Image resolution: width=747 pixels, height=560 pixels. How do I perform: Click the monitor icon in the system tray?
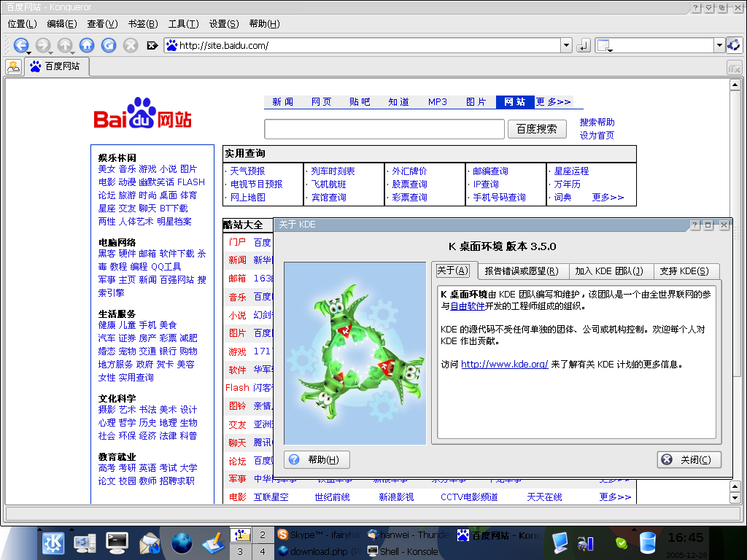560,542
